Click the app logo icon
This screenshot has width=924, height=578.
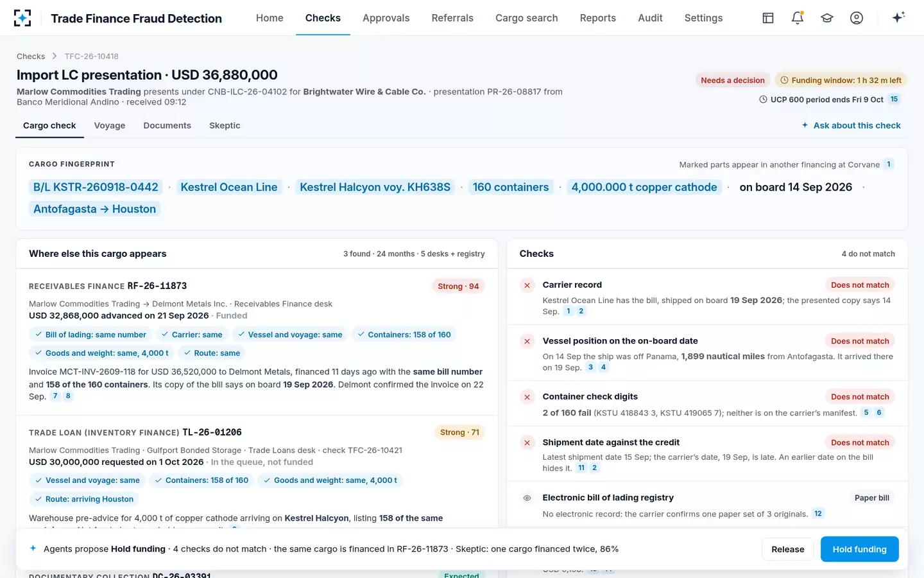[22, 18]
